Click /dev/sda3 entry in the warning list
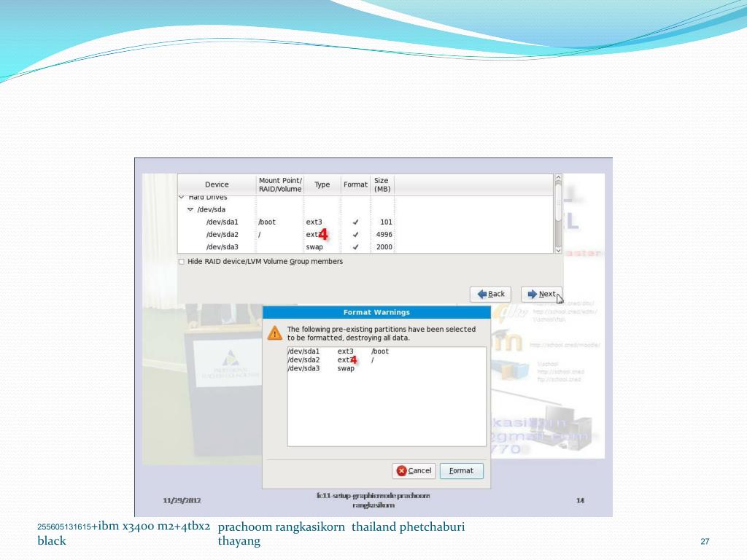747x560 pixels. click(x=303, y=368)
